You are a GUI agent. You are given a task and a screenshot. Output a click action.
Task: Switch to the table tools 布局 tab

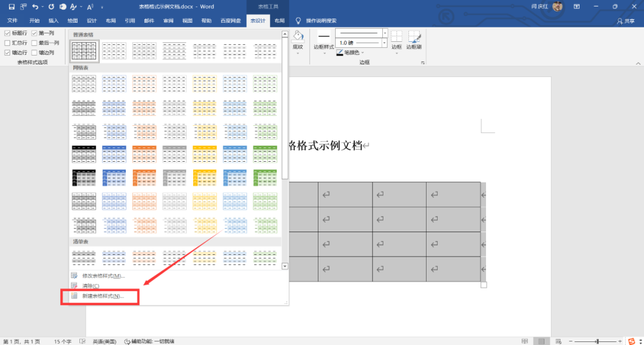point(279,20)
